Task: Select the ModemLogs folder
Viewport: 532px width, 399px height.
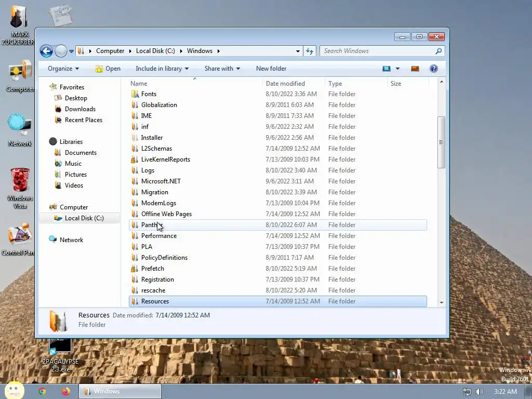Action: pos(158,203)
